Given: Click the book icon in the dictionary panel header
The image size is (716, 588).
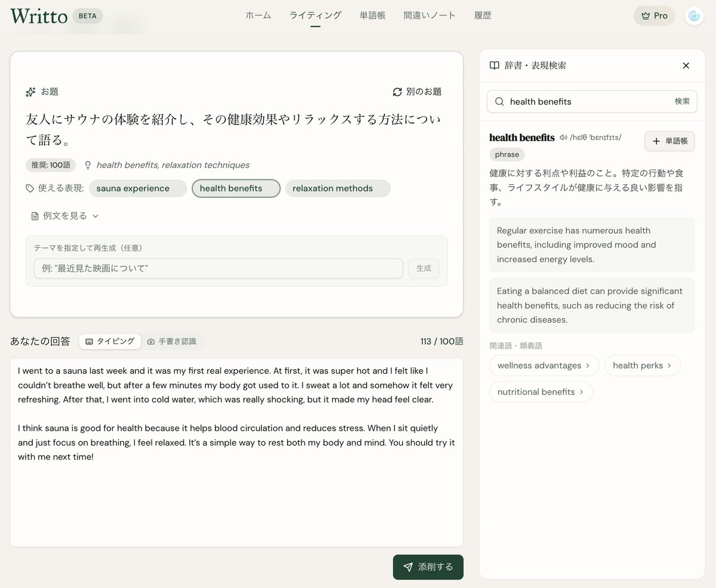Looking at the screenshot, I should point(495,66).
